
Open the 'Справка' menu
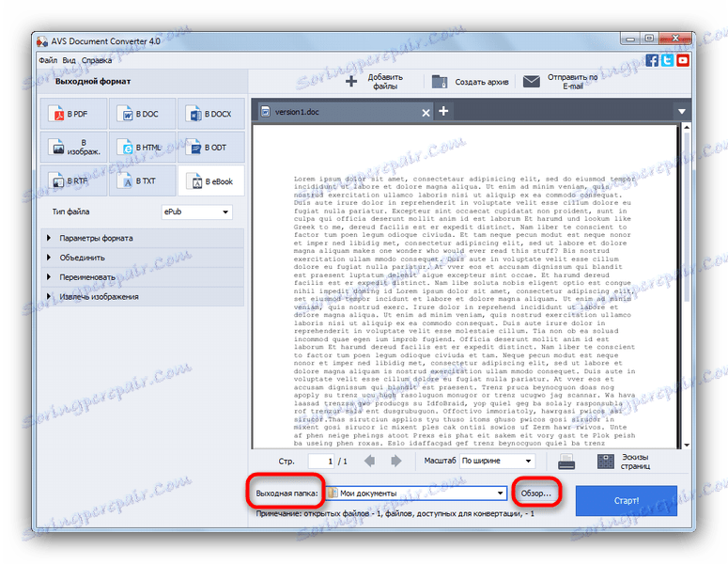(x=97, y=60)
